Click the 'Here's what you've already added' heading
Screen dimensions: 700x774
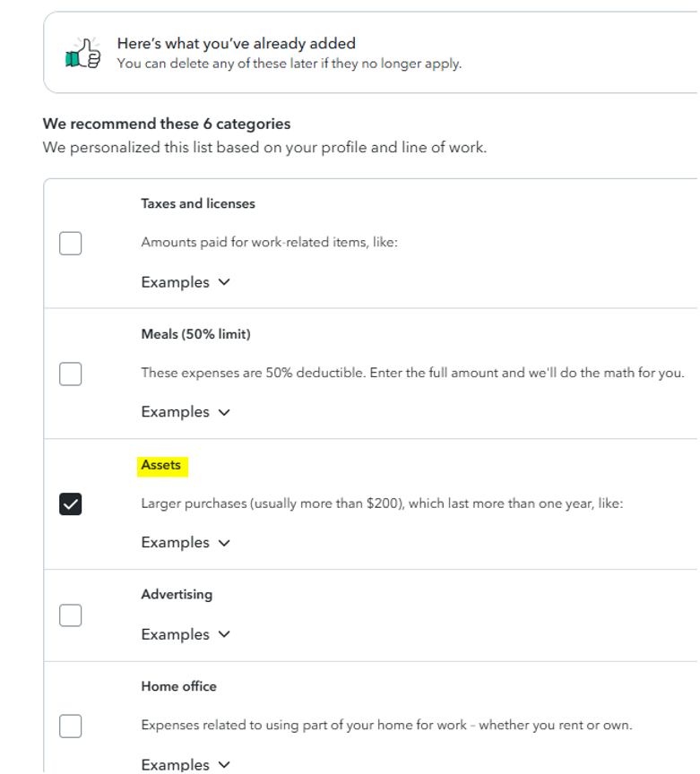[x=236, y=43]
